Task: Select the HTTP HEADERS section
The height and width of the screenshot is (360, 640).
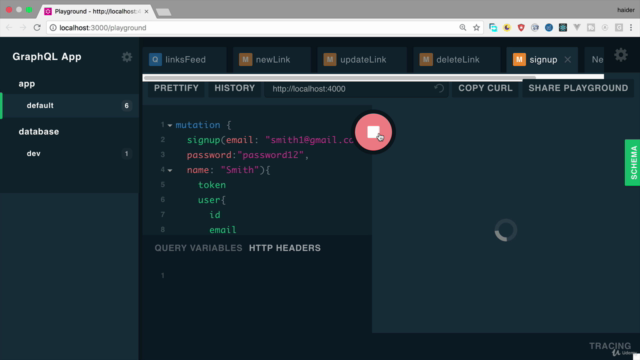Action: coord(285,248)
